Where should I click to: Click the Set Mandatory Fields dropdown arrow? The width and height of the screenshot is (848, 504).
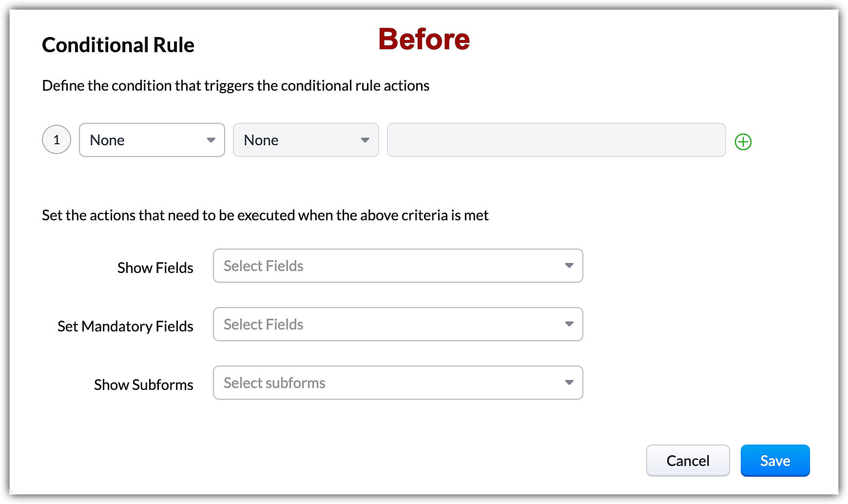[x=569, y=324]
